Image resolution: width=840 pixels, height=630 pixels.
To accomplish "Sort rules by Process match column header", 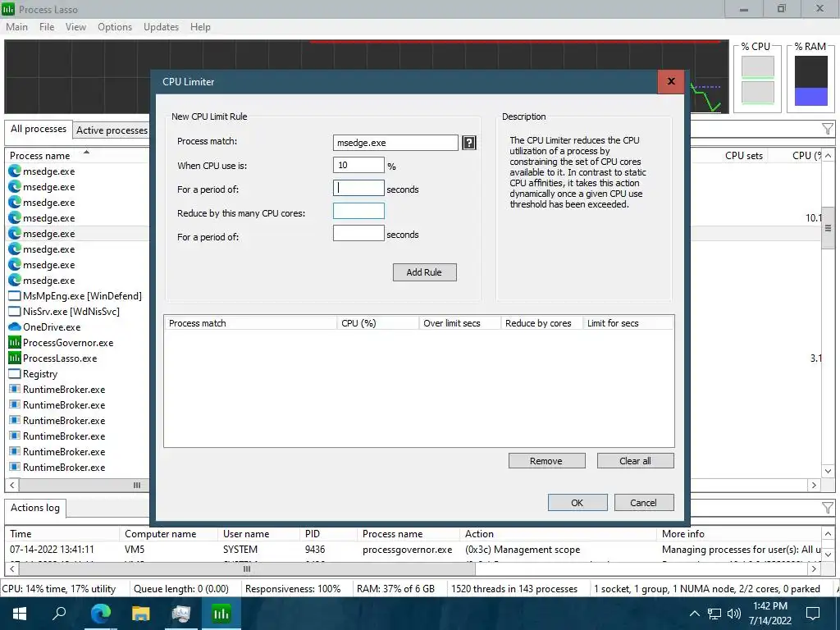I will point(250,323).
